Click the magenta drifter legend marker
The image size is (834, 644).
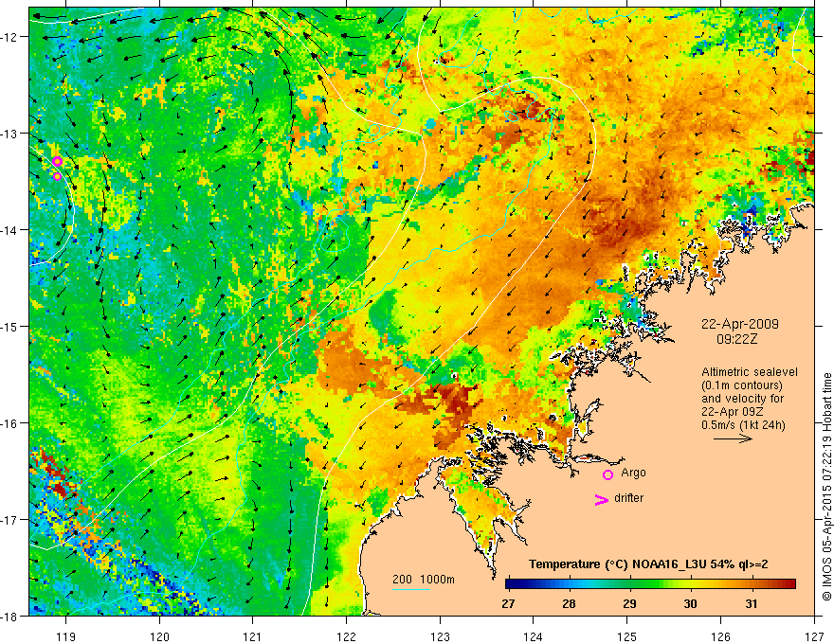click(601, 499)
